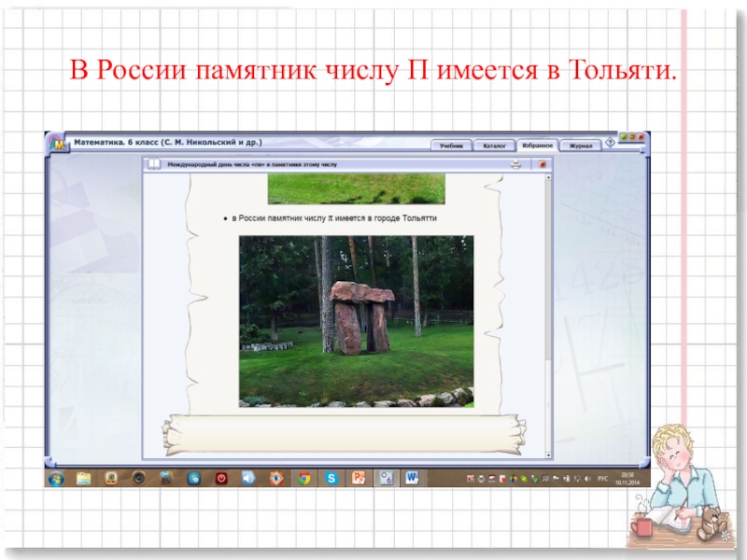Open Microsoft Word from the taskbar
This screenshot has width=747, height=560.
413,478
